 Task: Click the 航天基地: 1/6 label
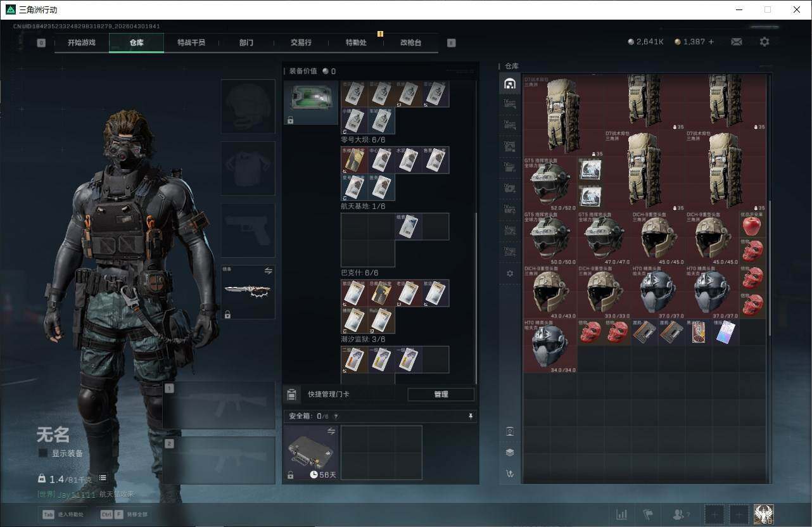point(363,206)
